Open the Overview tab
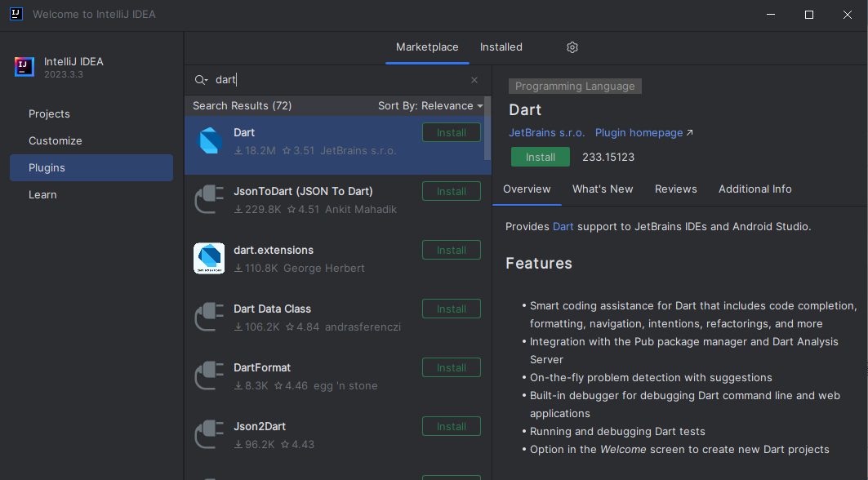 coord(527,189)
